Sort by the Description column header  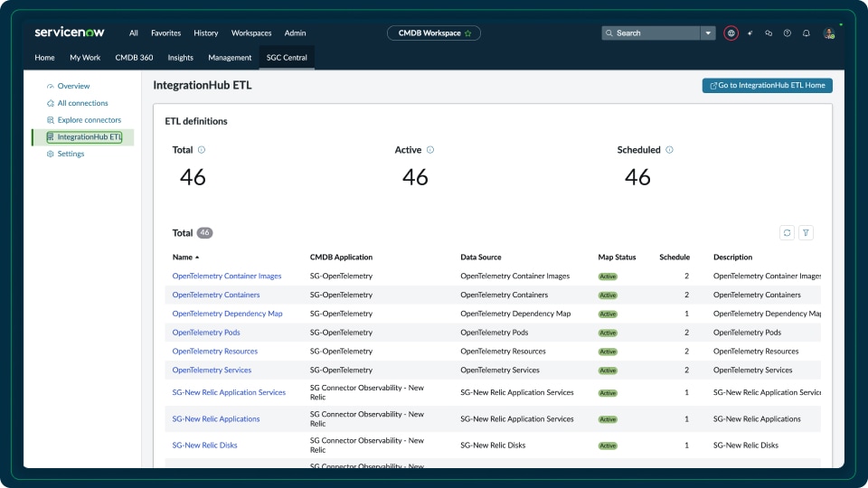coord(732,258)
